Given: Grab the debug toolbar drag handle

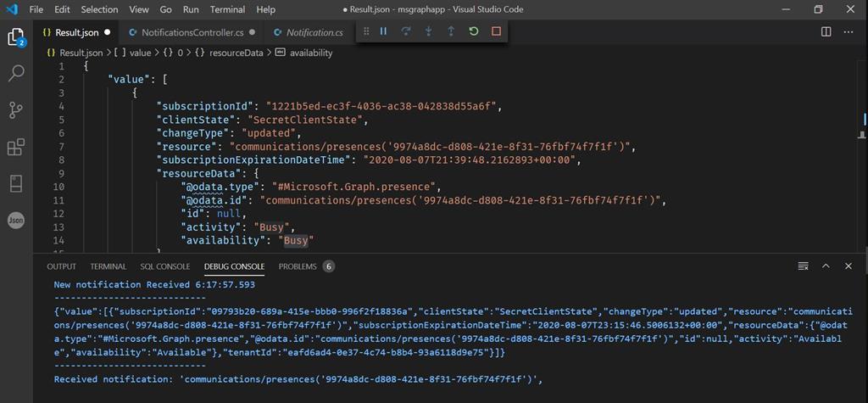Looking at the screenshot, I should [x=366, y=31].
